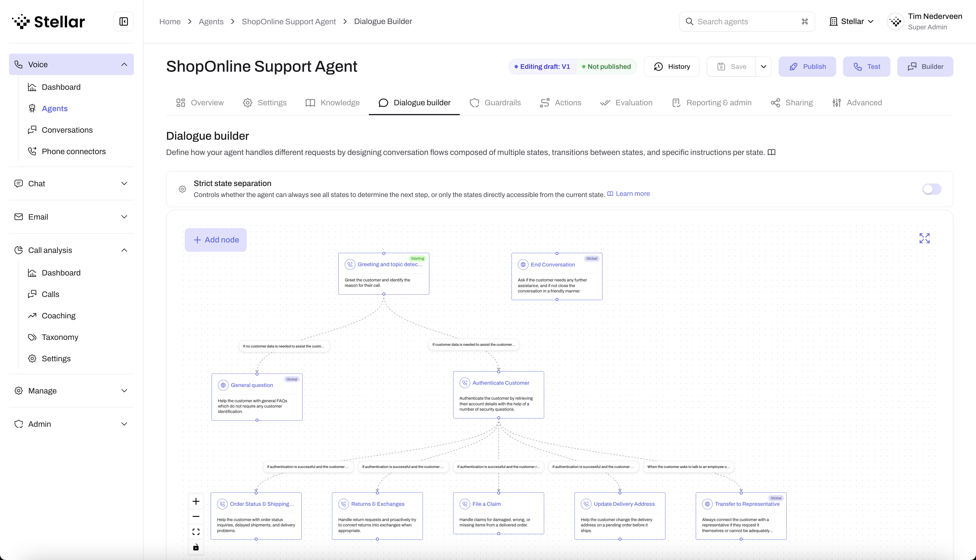Open the Reporting & admin tab

[x=712, y=103]
